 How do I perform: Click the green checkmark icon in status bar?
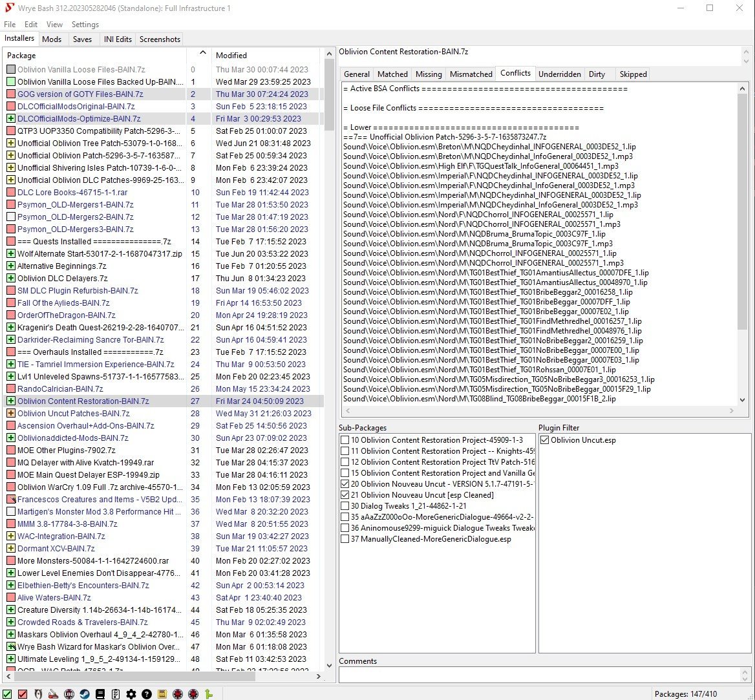[7, 694]
